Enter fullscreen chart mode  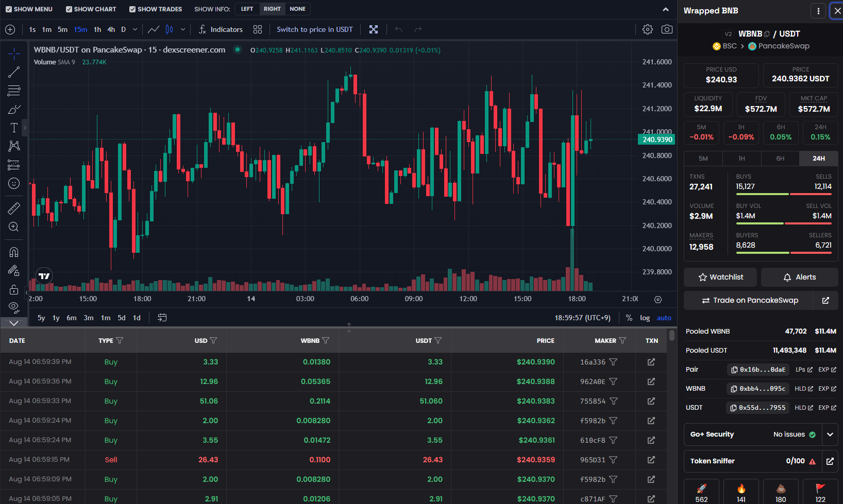click(x=374, y=29)
